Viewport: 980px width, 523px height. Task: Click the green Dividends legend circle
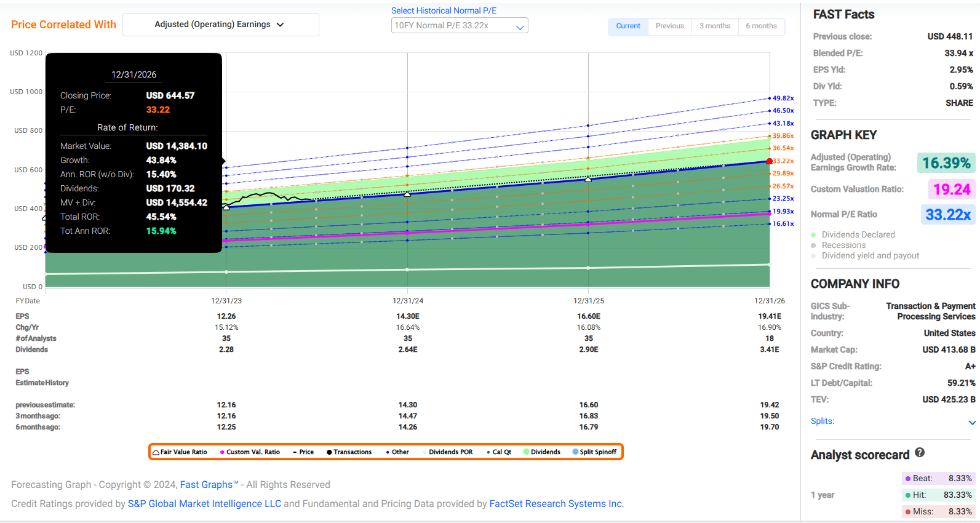click(x=527, y=452)
